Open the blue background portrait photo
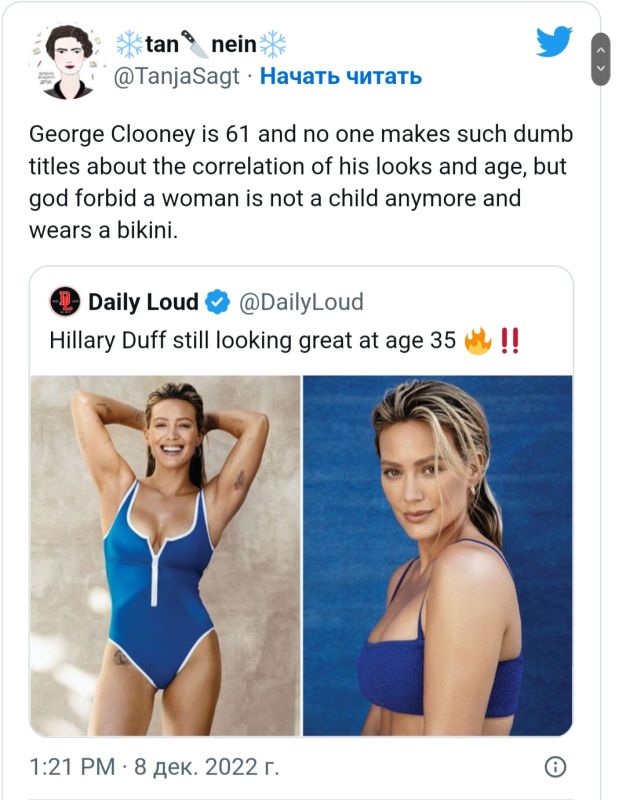This screenshot has height=800, width=626. [x=438, y=556]
